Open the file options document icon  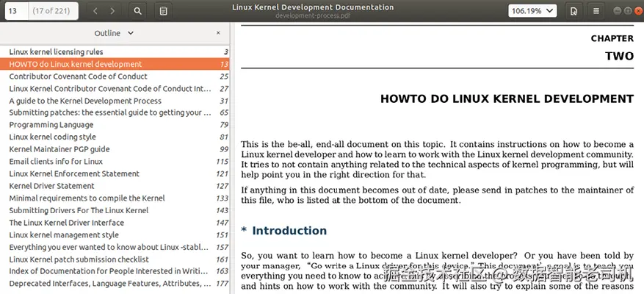pos(574,11)
